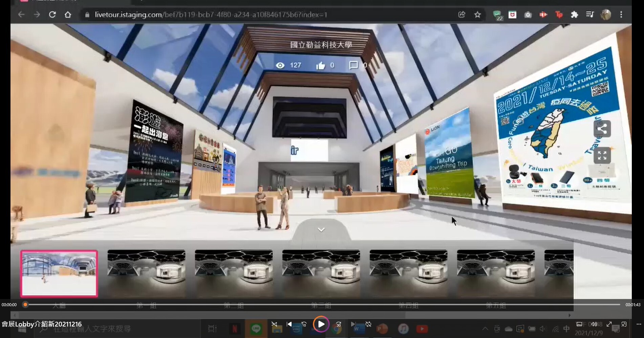Open the YouTube icon in the recorded taskbar

click(x=422, y=329)
